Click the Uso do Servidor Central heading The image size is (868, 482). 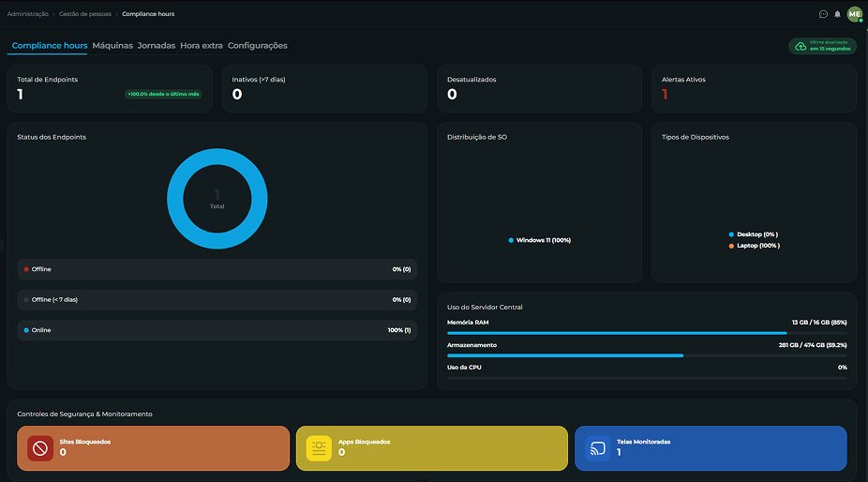(485, 308)
